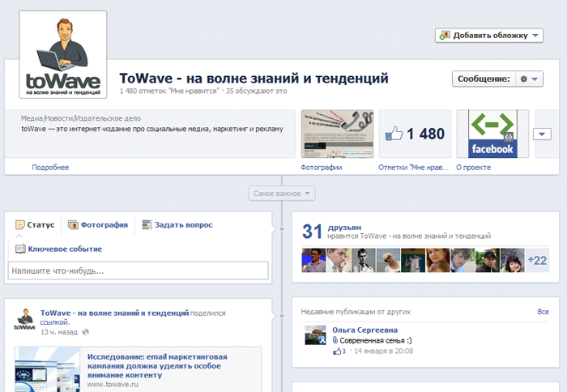567x392 pixels.
Task: Click the Медиа/Новости/Издательское дело category text
Action: [81, 118]
